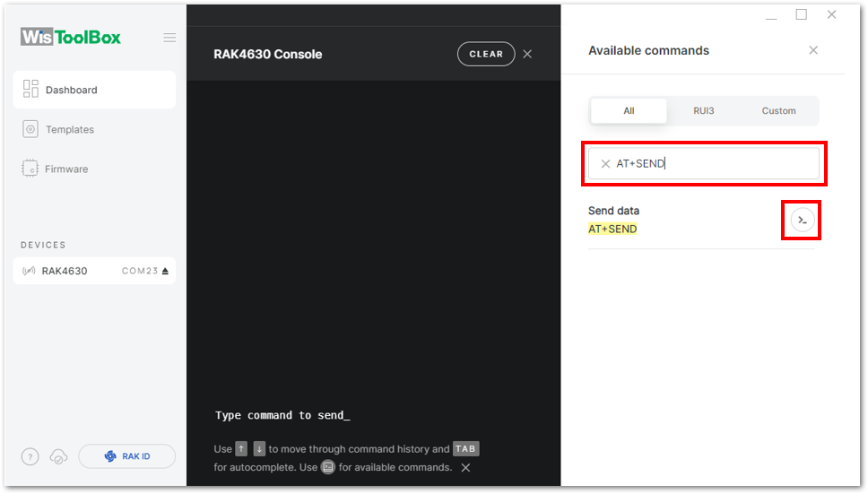Click the RAK4630 Console title
This screenshot has width=868, height=494.
268,54
